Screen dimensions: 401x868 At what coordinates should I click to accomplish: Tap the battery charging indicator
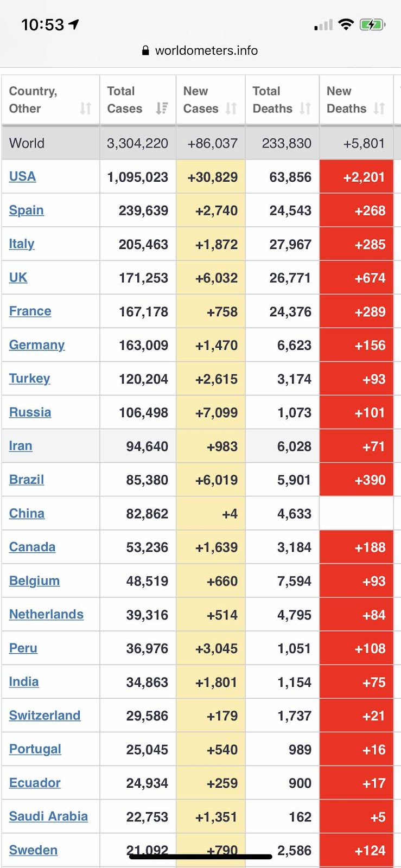373,24
